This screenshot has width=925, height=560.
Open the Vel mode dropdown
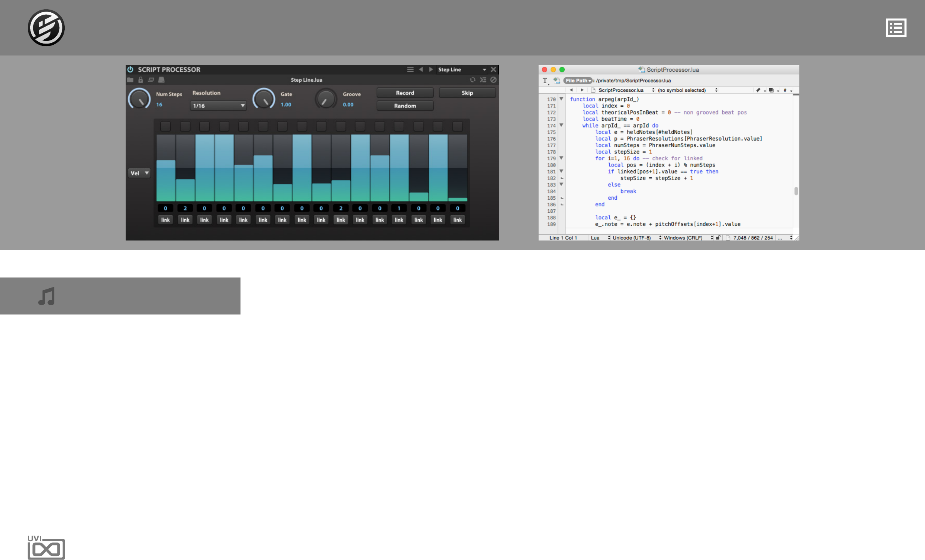point(139,173)
